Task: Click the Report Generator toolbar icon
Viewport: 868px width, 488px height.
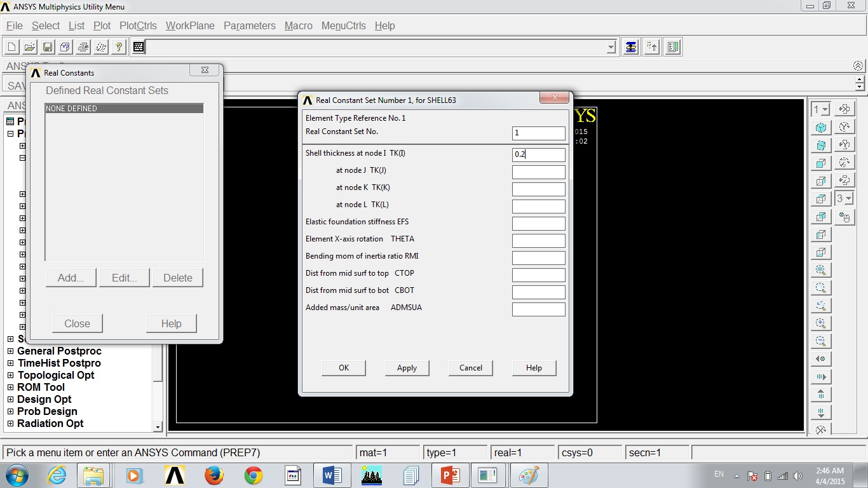Action: coord(101,47)
